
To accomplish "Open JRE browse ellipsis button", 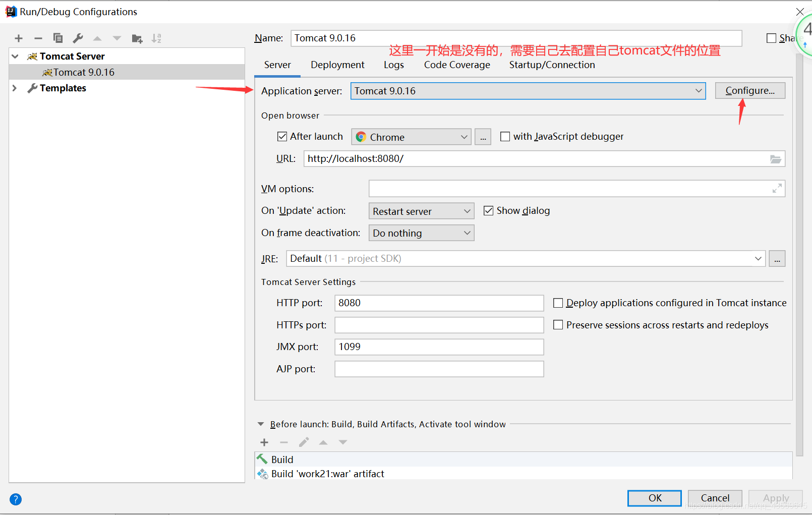I will 777,259.
